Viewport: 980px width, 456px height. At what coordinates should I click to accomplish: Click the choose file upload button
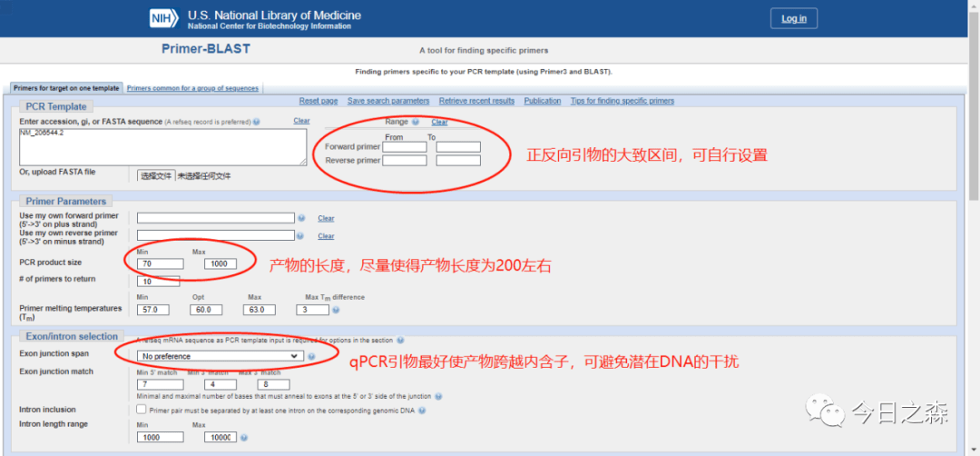pyautogui.click(x=156, y=175)
